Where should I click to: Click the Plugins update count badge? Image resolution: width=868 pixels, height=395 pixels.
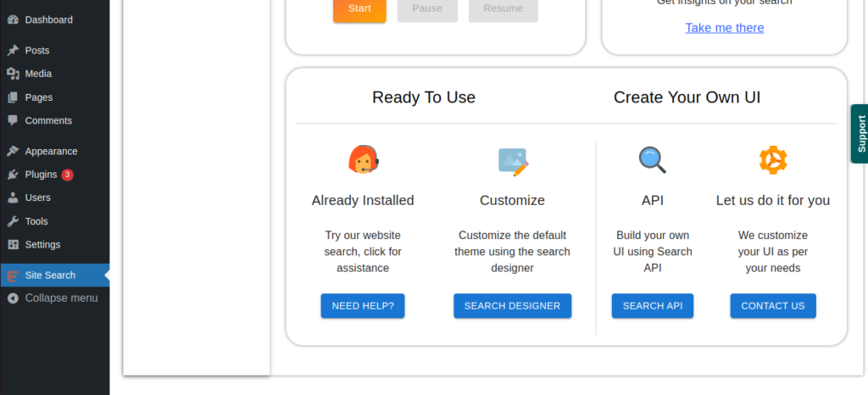pyautogui.click(x=67, y=175)
